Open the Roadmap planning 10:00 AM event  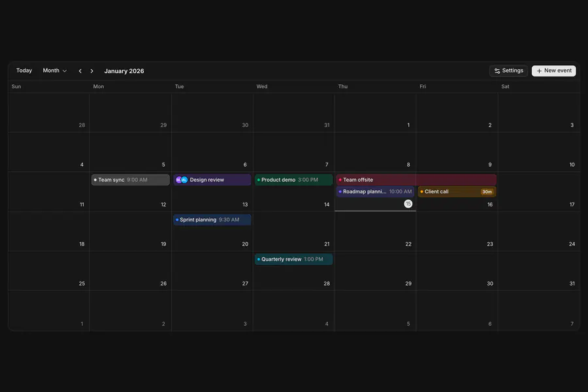[x=376, y=191]
